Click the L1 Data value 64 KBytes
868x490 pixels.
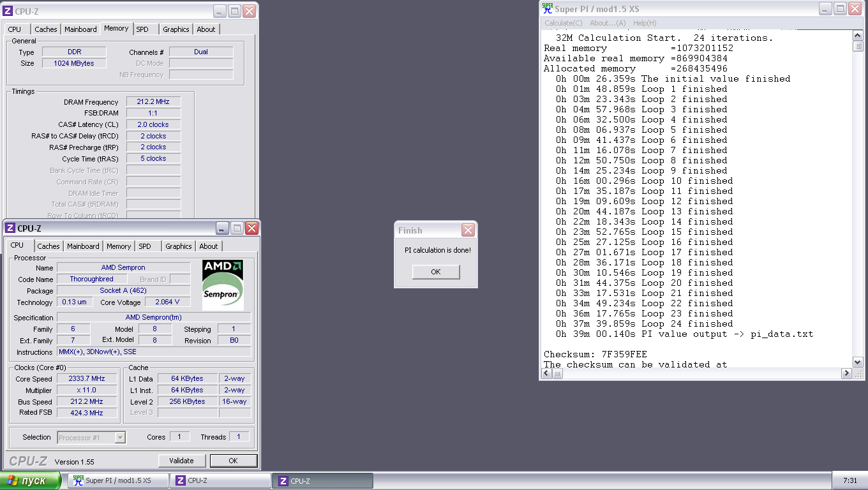[188, 379]
